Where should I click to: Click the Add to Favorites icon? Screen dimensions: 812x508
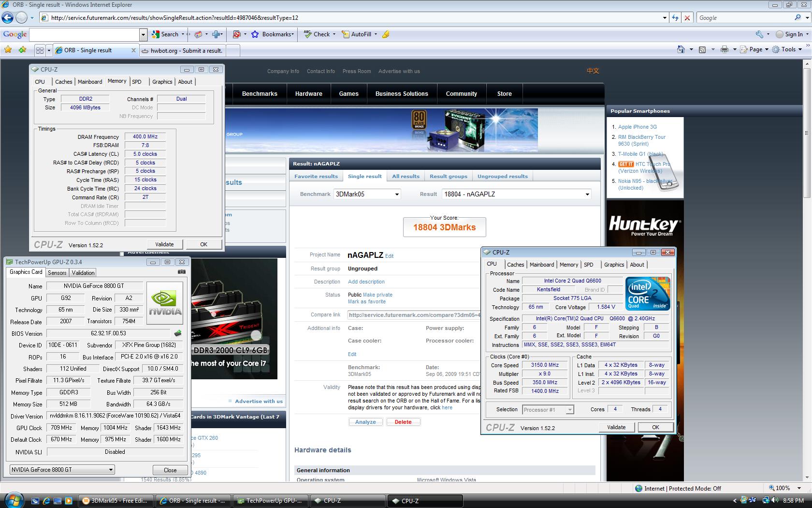[22, 49]
